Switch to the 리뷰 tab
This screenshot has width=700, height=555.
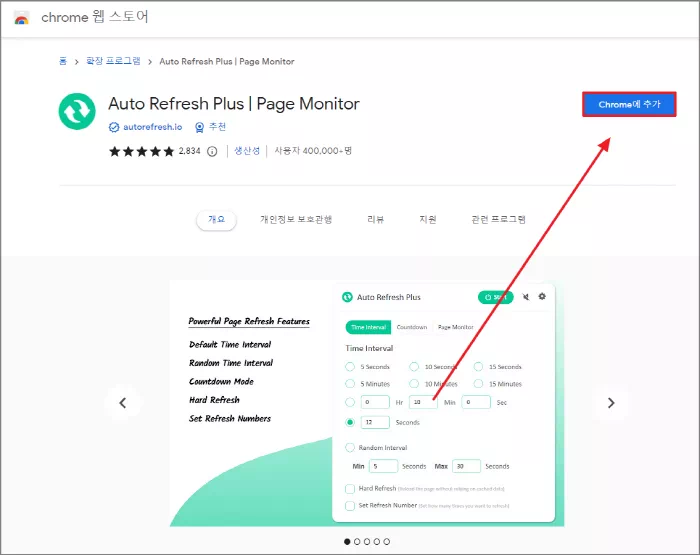pos(375,219)
